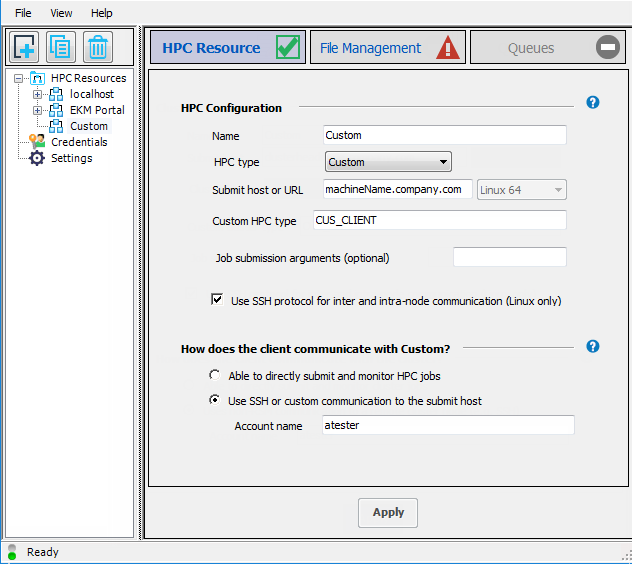Image resolution: width=632 pixels, height=564 pixels.
Task: Select Use SSH or custom communication option
Action: tap(214, 400)
